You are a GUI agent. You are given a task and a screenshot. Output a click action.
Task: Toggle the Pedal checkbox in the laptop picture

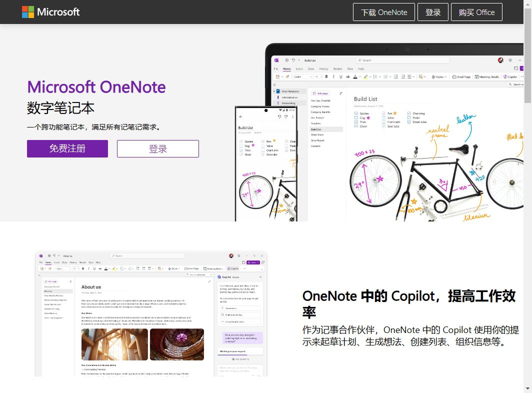coord(409,118)
